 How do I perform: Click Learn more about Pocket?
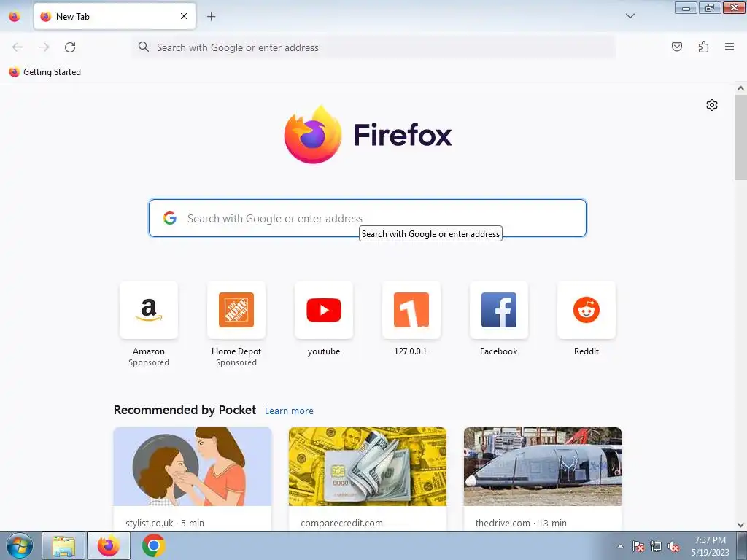coord(289,411)
